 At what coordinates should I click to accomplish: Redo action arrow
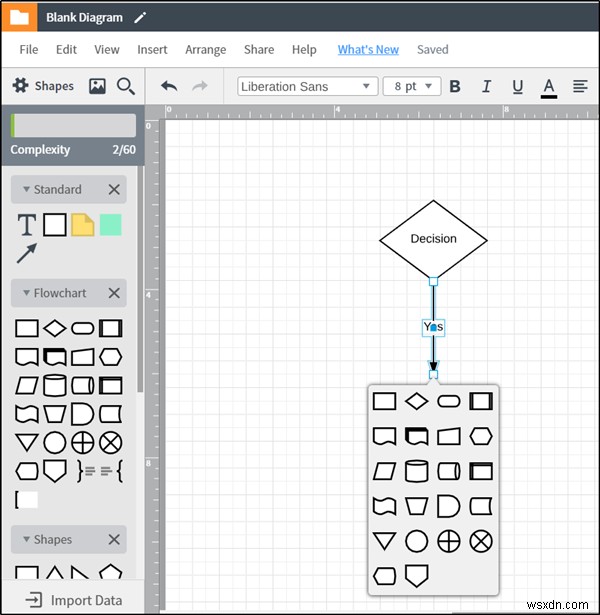200,86
